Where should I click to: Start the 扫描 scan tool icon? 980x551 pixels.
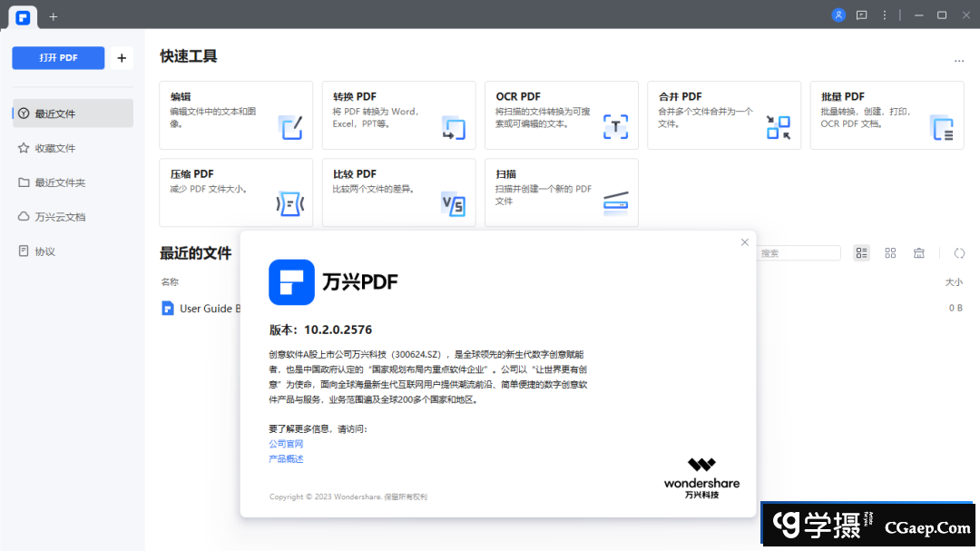point(616,204)
